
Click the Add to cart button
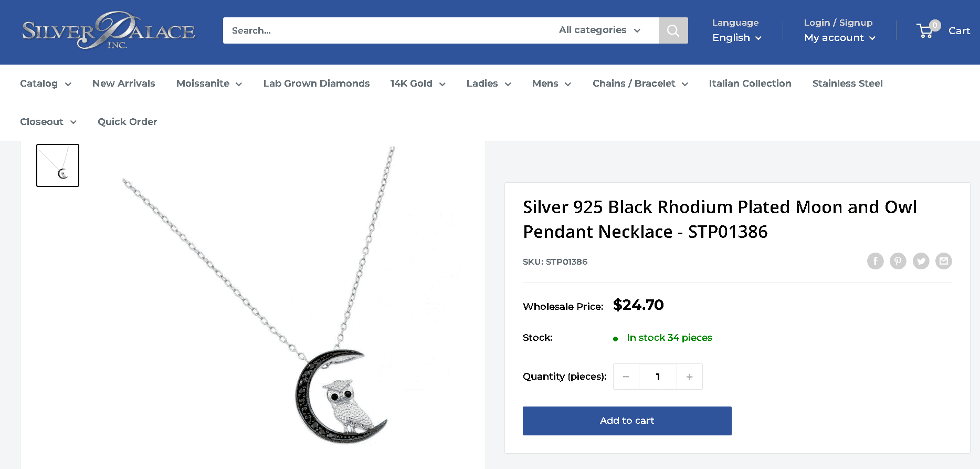[627, 421]
